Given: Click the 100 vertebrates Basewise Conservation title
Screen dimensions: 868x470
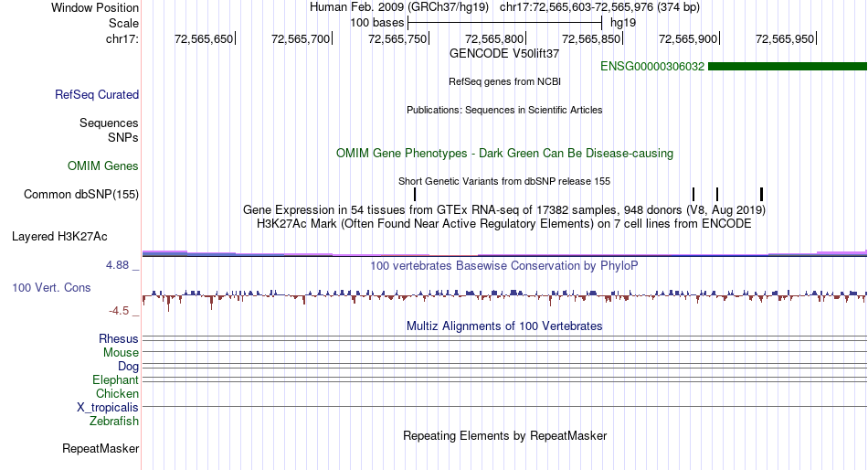Looking at the screenshot, I should click(504, 265).
